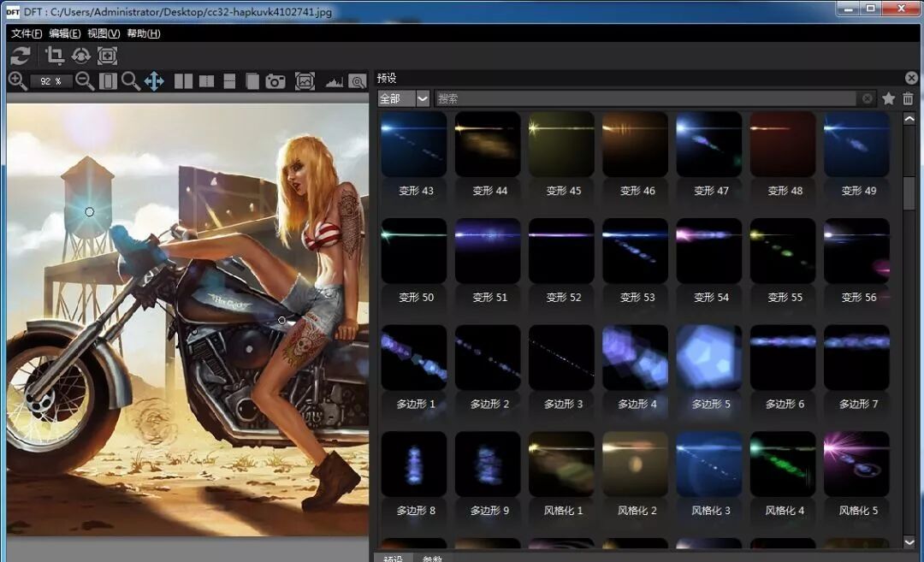The image size is (924, 562).
Task: Close the 预设 presets panel
Action: (911, 77)
